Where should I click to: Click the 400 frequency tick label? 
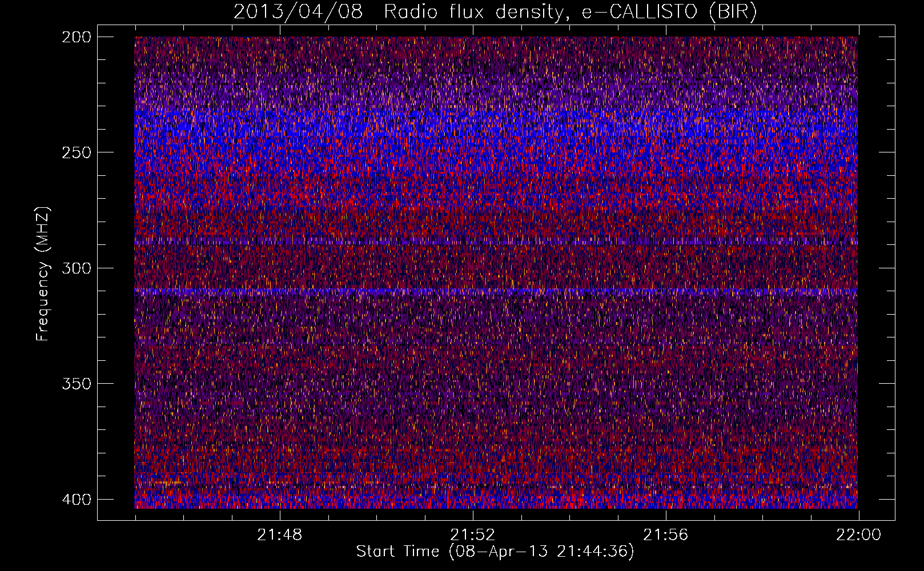(x=76, y=499)
